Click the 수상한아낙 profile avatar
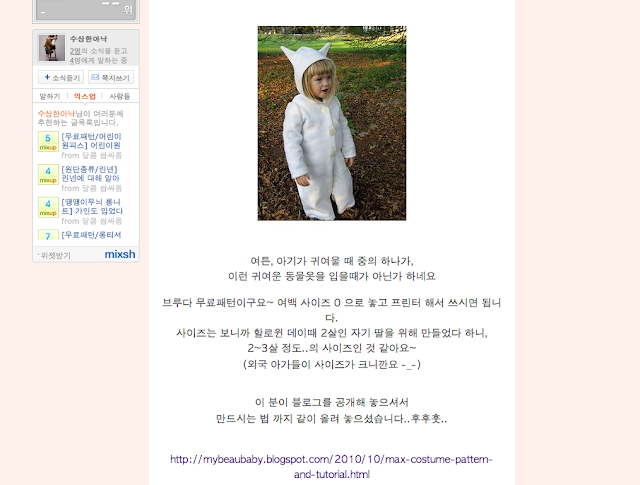 point(51,48)
